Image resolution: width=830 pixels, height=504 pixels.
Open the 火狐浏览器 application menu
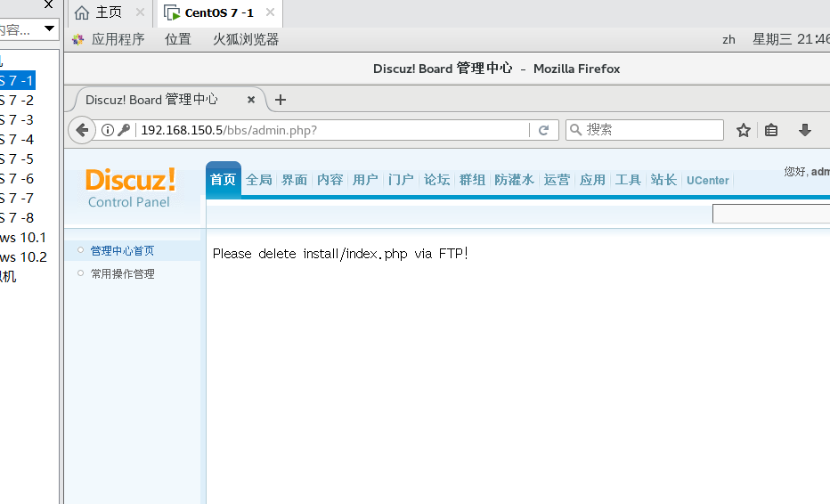tap(246, 39)
